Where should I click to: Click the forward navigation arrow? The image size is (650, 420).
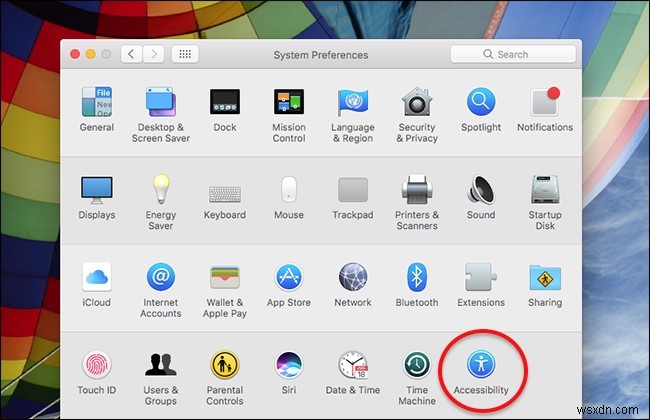point(153,54)
